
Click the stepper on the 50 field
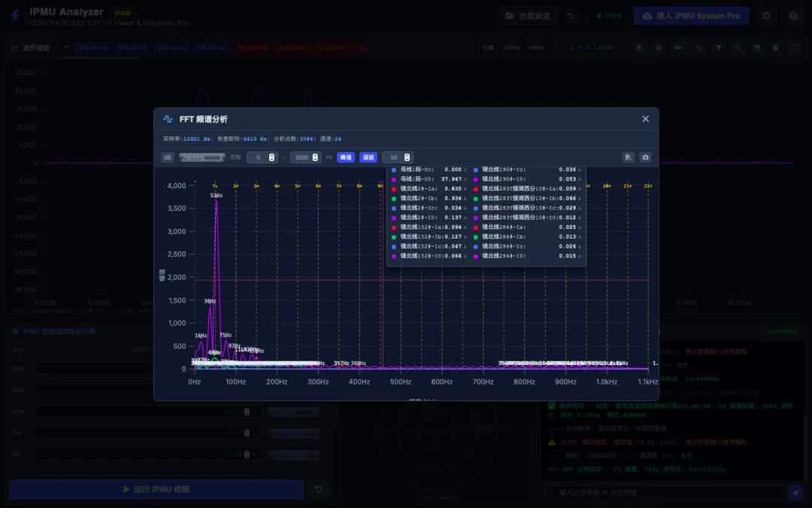click(x=407, y=157)
